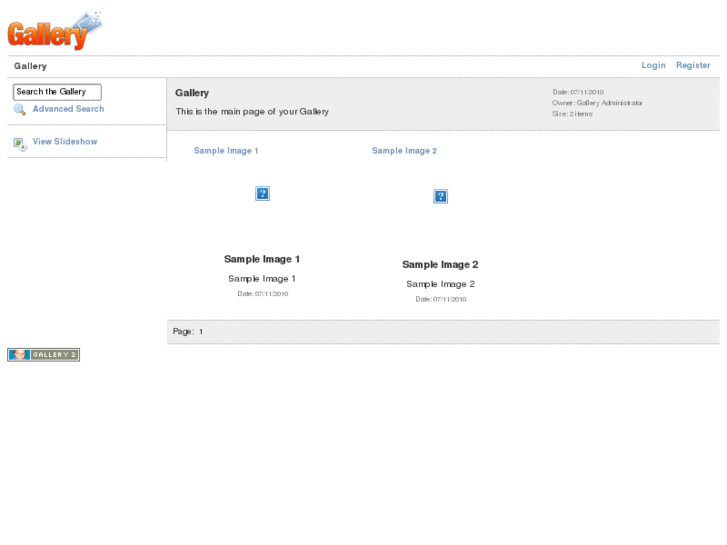Click the Gallery breadcrumb text
Screen dimensions: 727x545
click(31, 66)
